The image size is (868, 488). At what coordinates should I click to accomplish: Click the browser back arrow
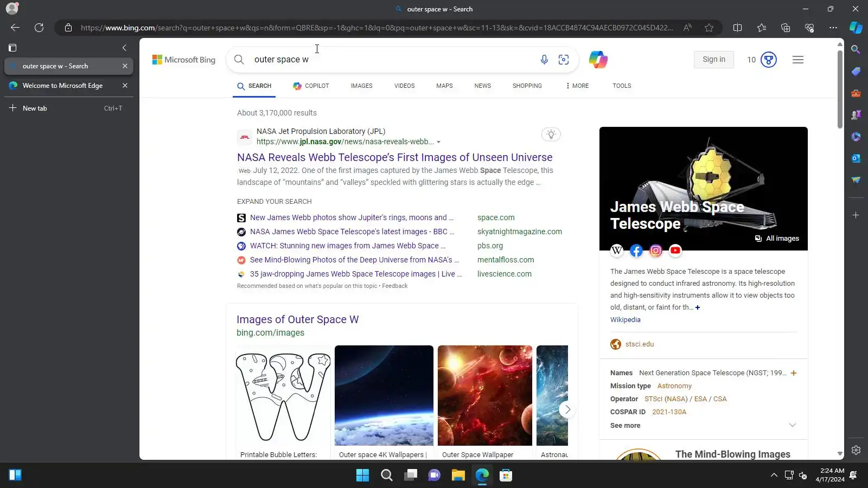click(x=15, y=28)
